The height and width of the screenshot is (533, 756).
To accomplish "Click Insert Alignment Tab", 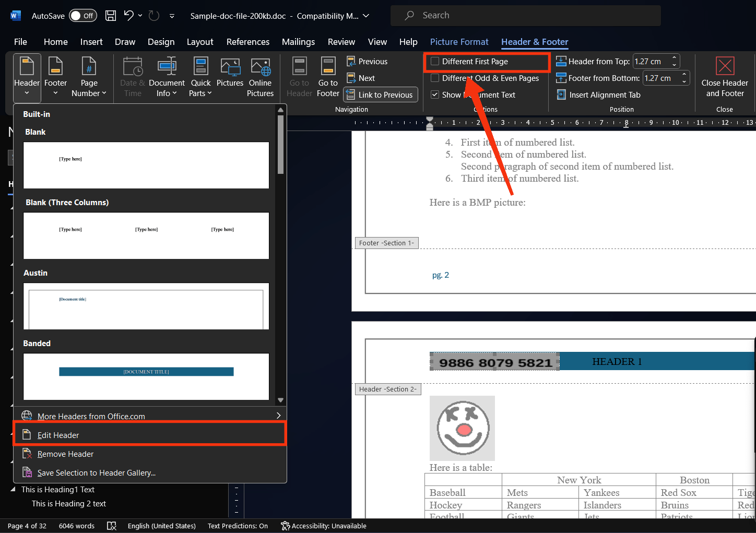I will (x=598, y=95).
